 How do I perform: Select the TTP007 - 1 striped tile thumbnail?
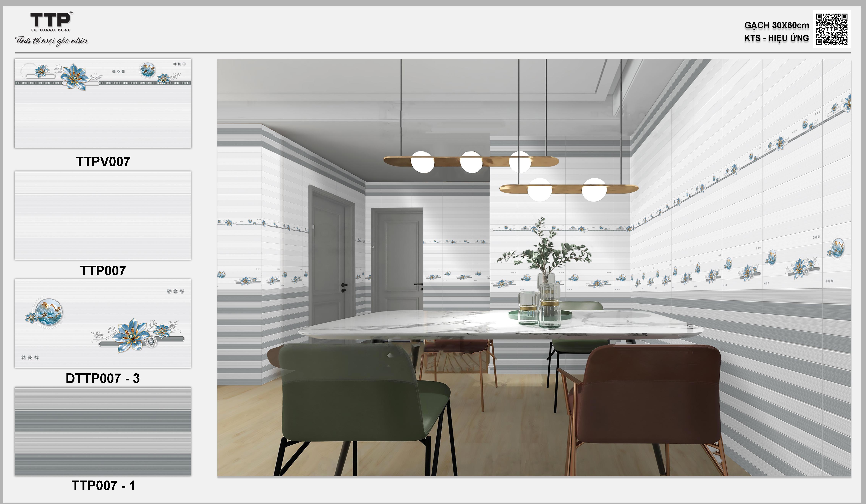[103, 431]
